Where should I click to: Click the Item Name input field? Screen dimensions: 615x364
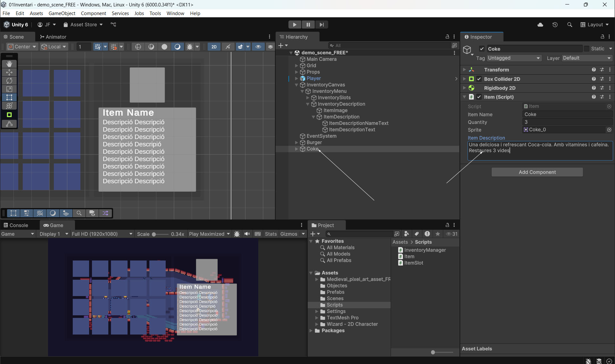tap(567, 114)
